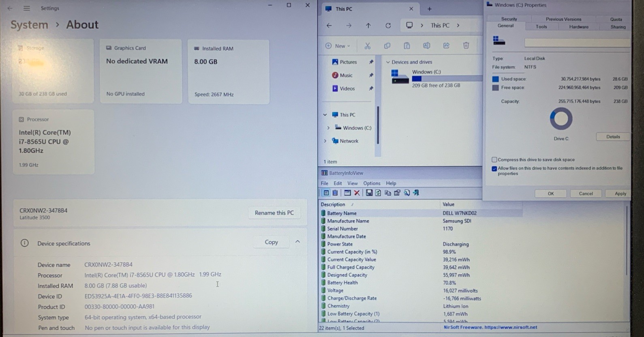Click the red X delete icon in BatteryInfoView
This screenshot has height=337, width=644.
pos(357,193)
